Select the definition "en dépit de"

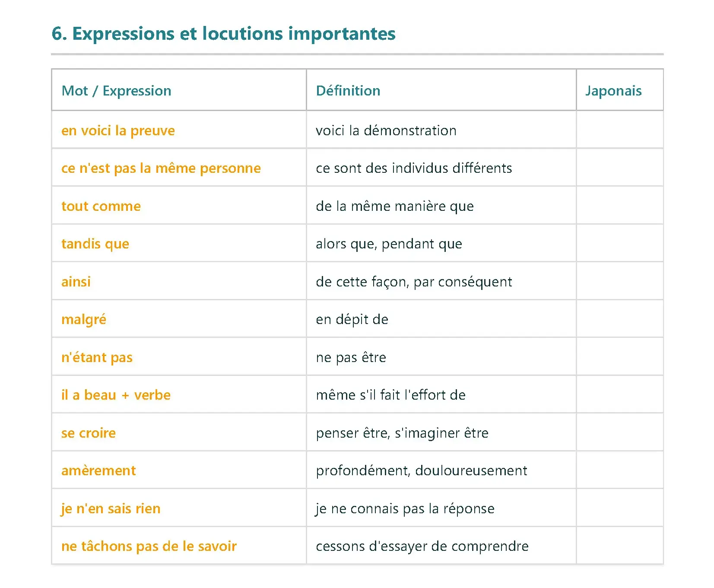(x=352, y=320)
